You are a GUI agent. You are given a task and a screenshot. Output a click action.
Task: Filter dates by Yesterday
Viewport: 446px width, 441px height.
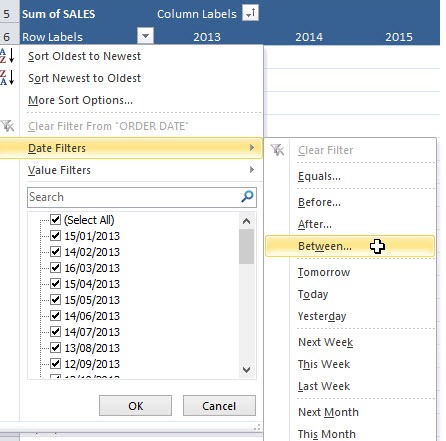pos(322,316)
